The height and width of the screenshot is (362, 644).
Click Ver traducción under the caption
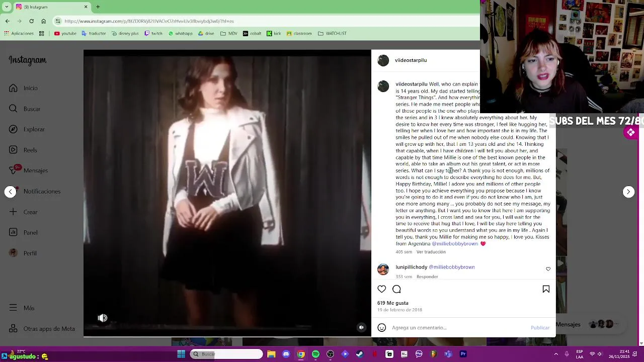coord(431,252)
